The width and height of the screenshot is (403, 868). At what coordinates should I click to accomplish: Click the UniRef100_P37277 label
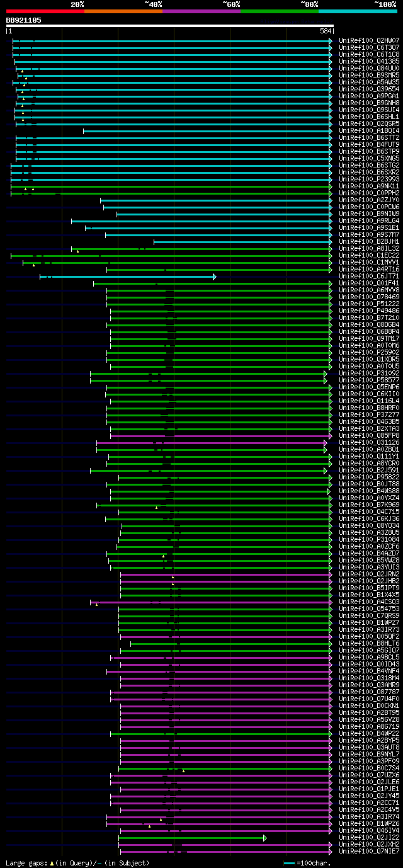(369, 415)
